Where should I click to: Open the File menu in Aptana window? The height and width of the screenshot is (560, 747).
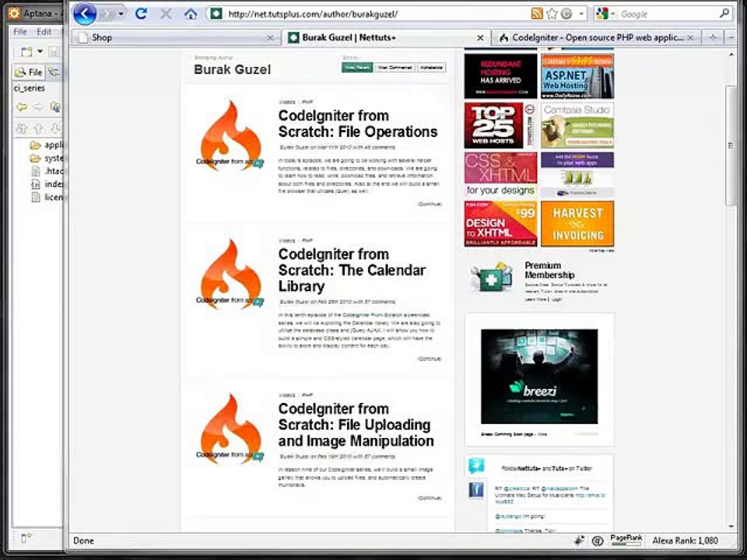click(x=20, y=32)
